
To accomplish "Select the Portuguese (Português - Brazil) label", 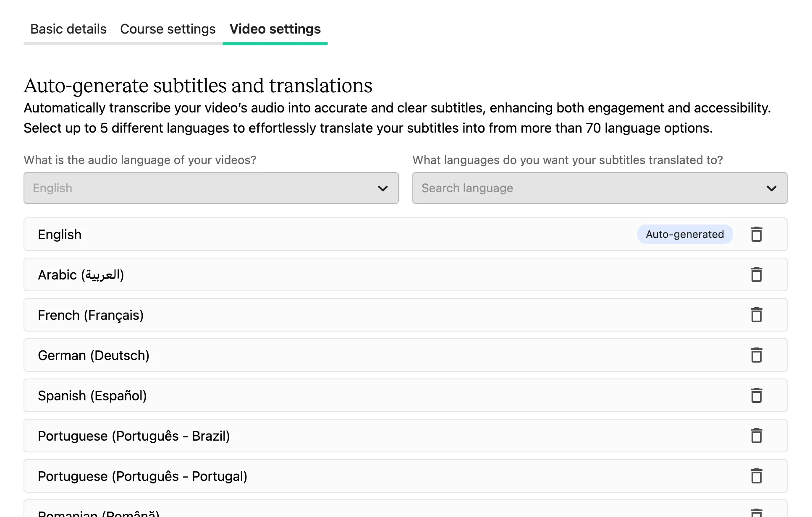I will tap(134, 436).
